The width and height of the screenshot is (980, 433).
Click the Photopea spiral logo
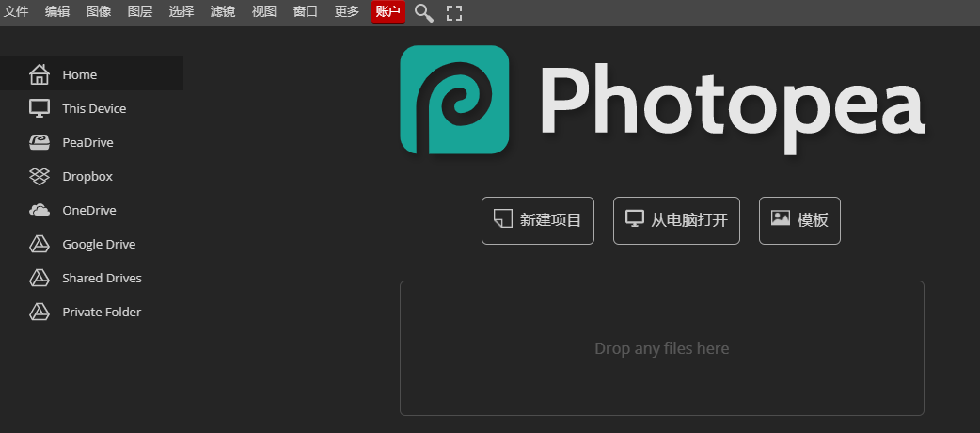[454, 99]
